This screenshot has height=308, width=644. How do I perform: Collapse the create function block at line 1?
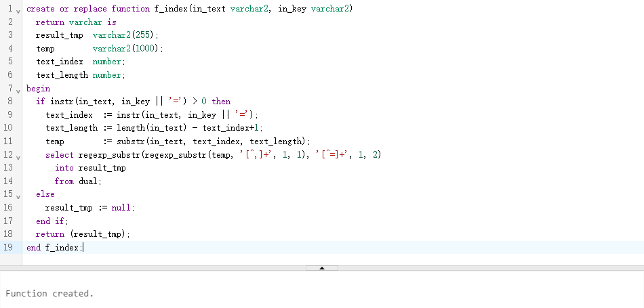[x=18, y=9]
